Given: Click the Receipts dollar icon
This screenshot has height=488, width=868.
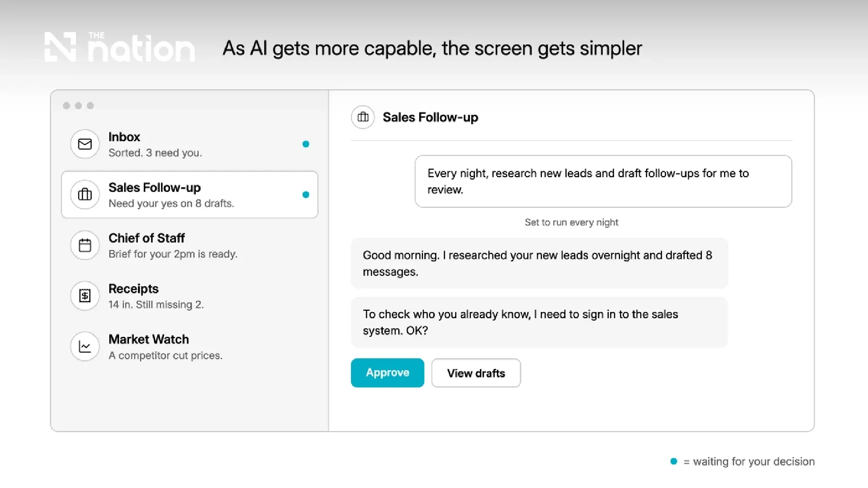Looking at the screenshot, I should coord(85,296).
